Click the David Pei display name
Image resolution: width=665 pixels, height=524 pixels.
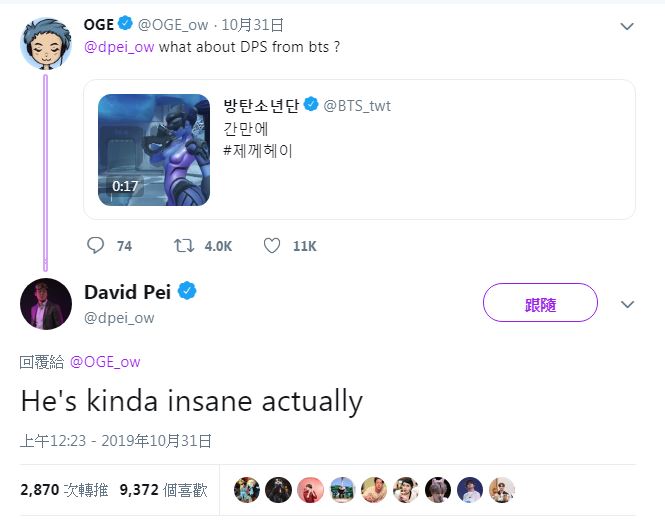127,292
